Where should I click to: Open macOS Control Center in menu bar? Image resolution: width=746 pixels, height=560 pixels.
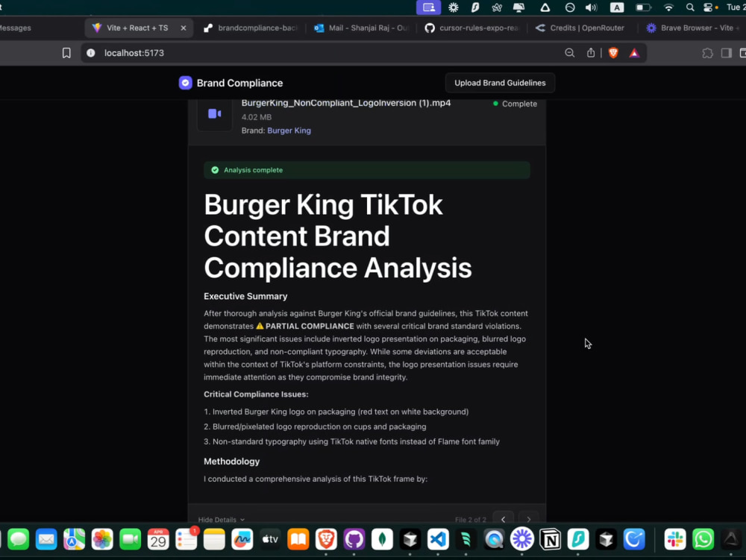(709, 7)
